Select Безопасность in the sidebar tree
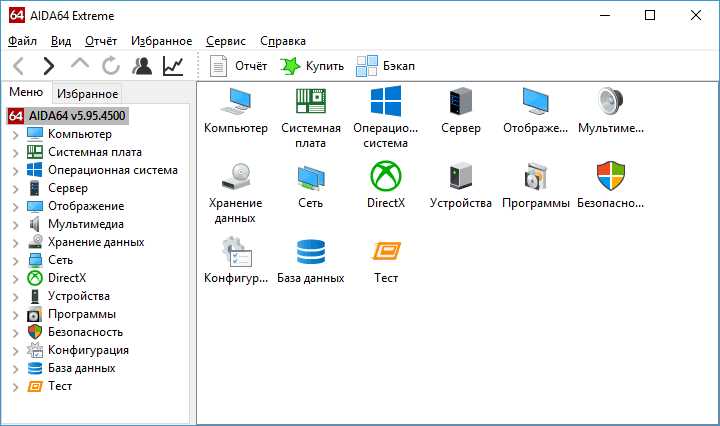 point(85,332)
